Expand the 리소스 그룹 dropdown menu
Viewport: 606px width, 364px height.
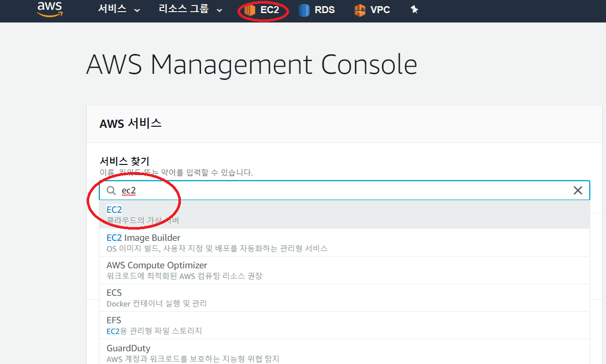coord(190,9)
